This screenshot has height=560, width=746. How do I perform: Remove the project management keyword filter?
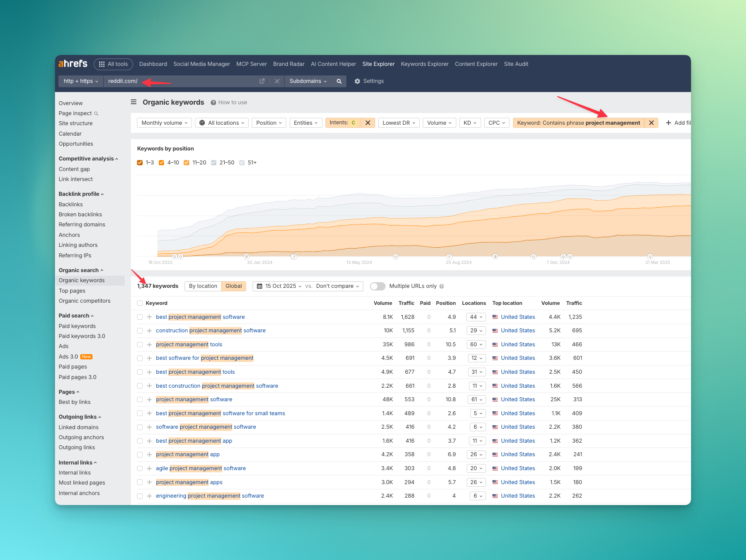(x=651, y=123)
